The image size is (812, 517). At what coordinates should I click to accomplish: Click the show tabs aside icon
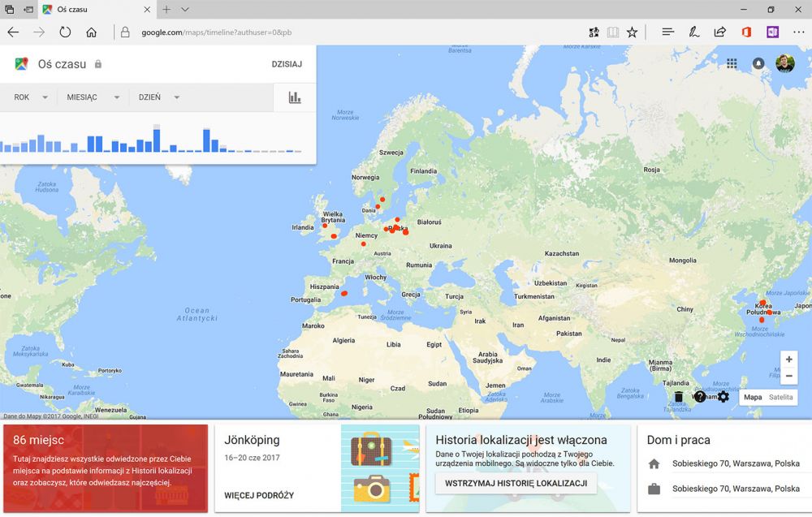pyautogui.click(x=9, y=9)
